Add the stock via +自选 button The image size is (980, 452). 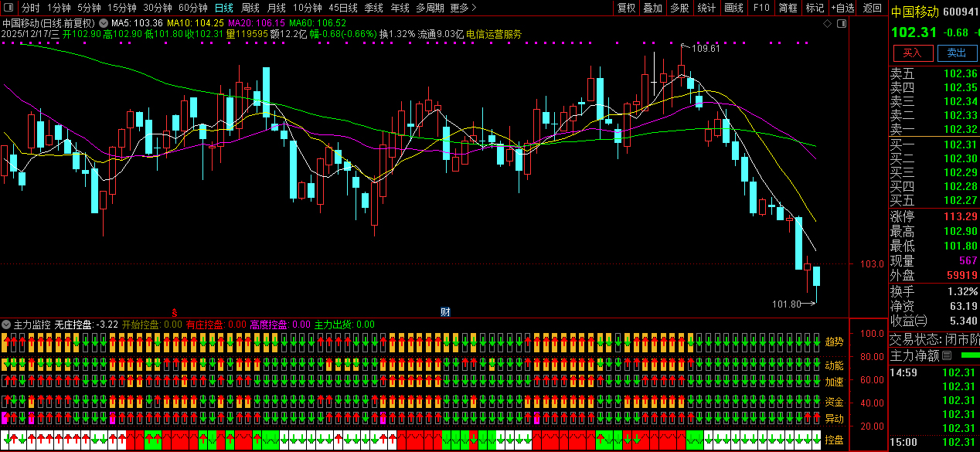843,8
